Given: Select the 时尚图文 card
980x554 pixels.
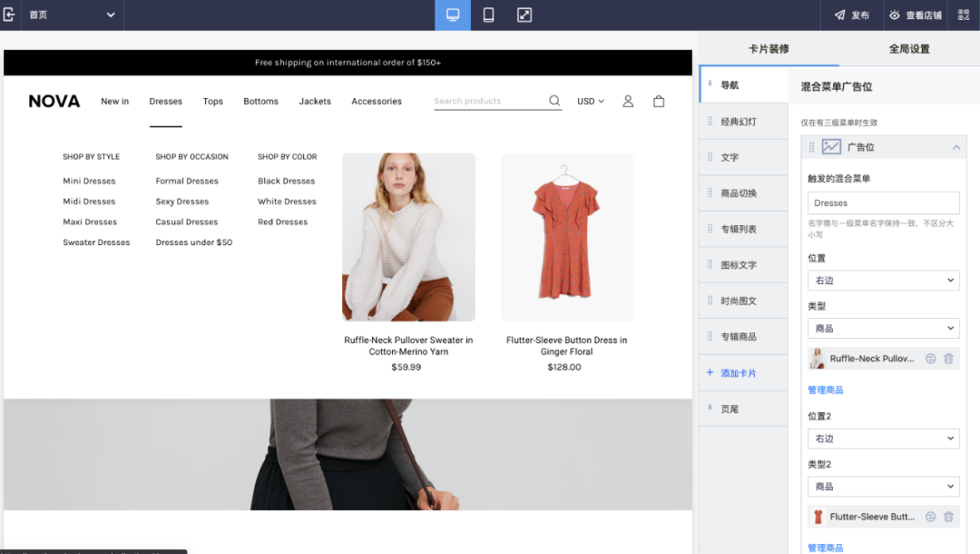Looking at the screenshot, I should pyautogui.click(x=744, y=301).
